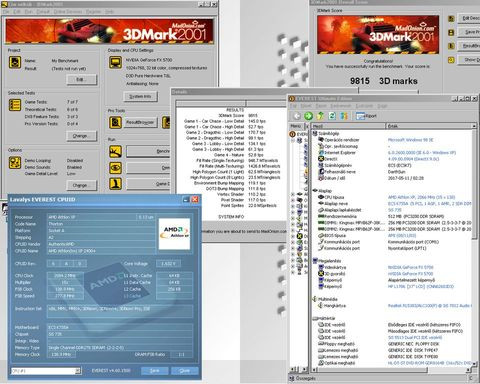The image size is (480, 384).
Task: Select the Menü tab in EVEREST left pane
Action: (296, 126)
